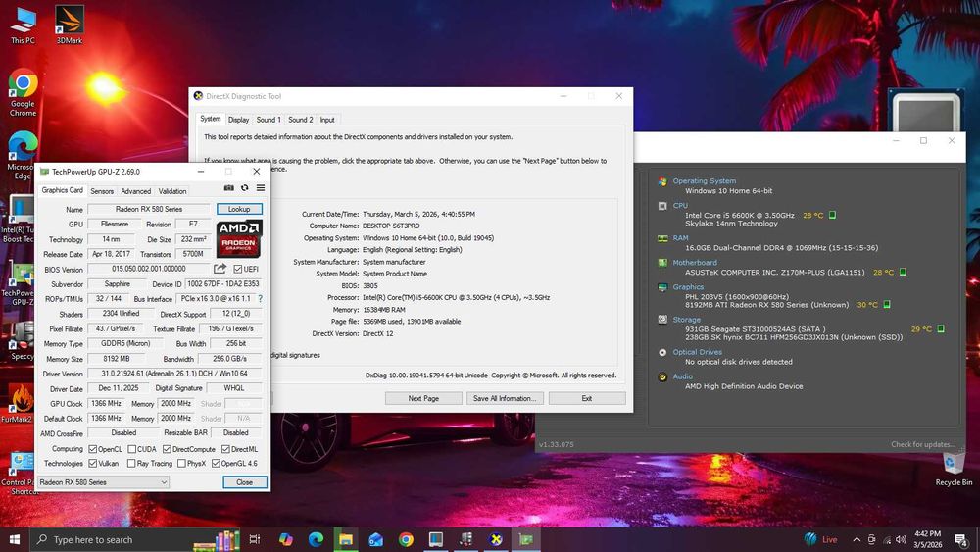Image resolution: width=980 pixels, height=552 pixels.
Task: Switch to the Sensors tab in GPU-Z
Action: coord(101,191)
